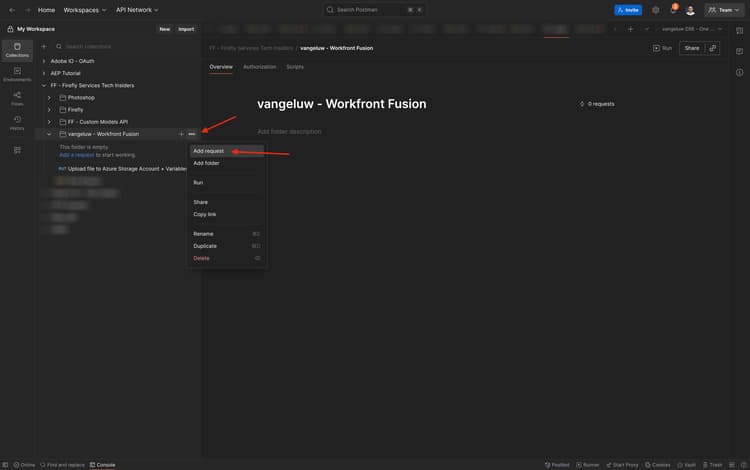
Task: Click the Online status indicator
Action: pyautogui.click(x=24, y=465)
